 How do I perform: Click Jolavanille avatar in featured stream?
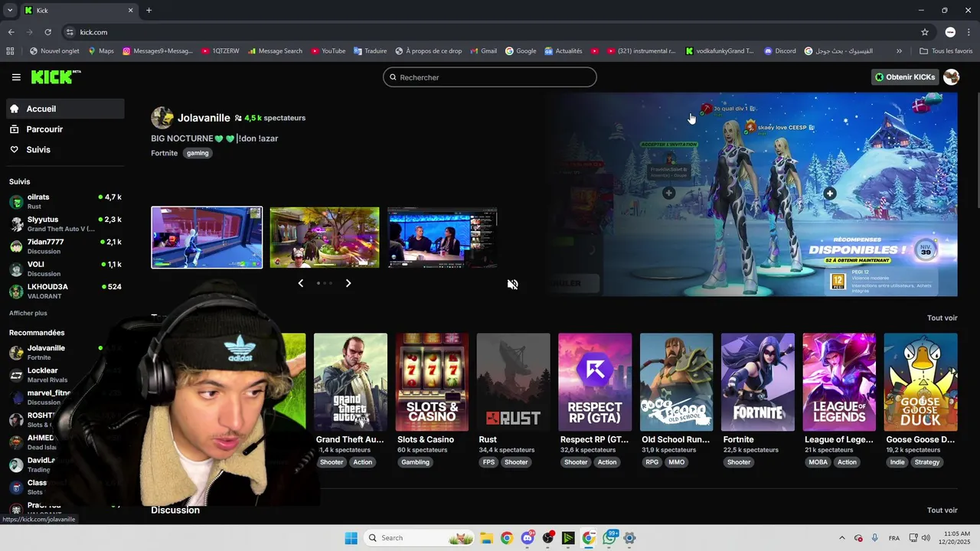click(162, 118)
